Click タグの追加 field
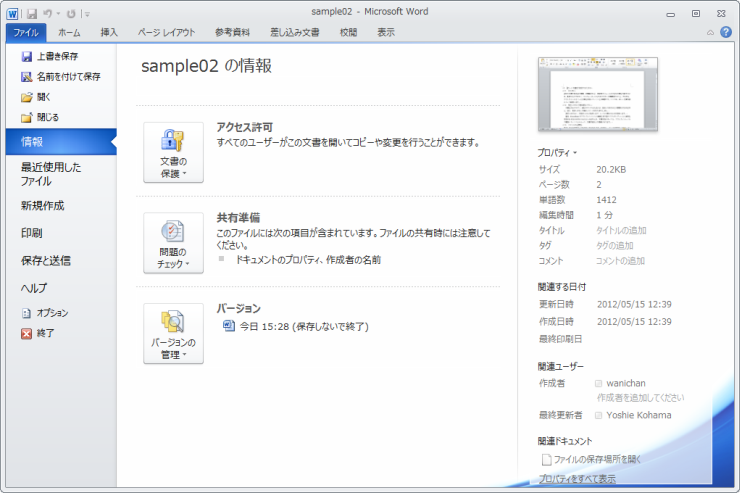The image size is (740, 493). [x=614, y=245]
